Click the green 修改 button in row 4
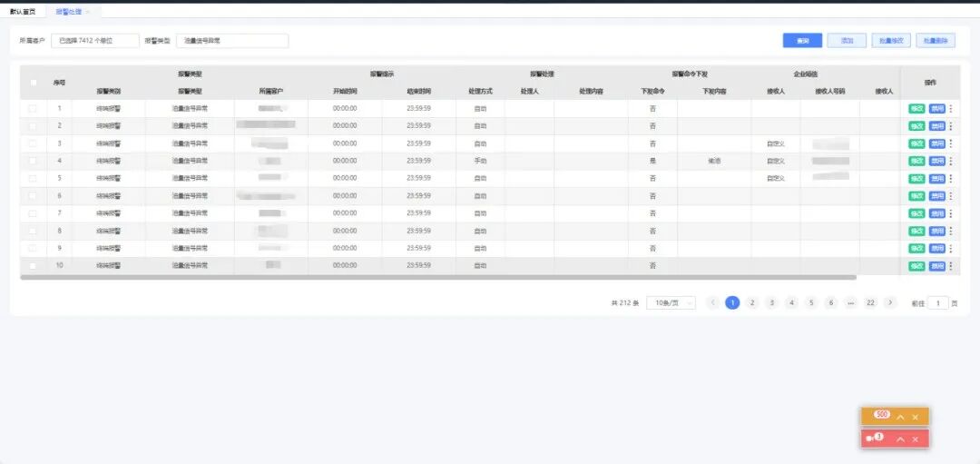The width and height of the screenshot is (980, 464). point(916,162)
